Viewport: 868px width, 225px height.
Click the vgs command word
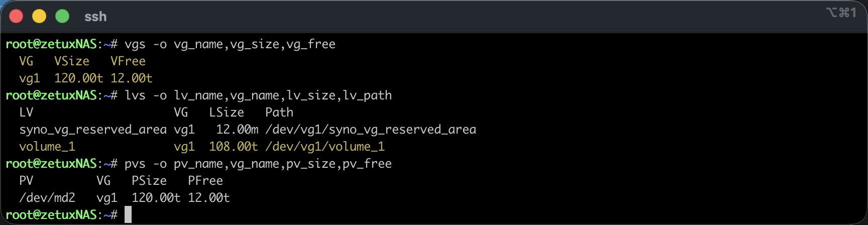click(135, 44)
